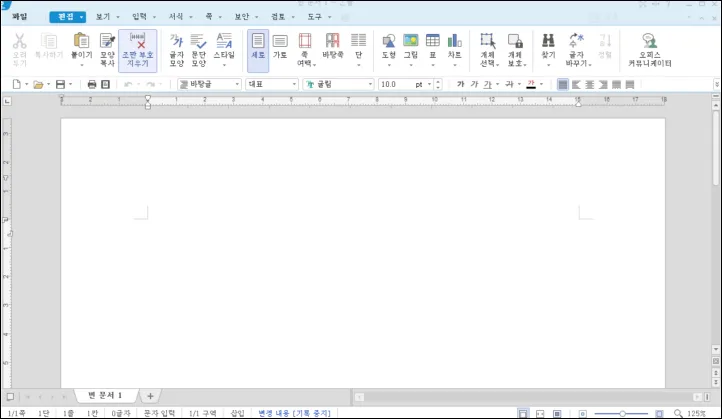Select the Format Copy (모양 복사) tool

point(107,50)
